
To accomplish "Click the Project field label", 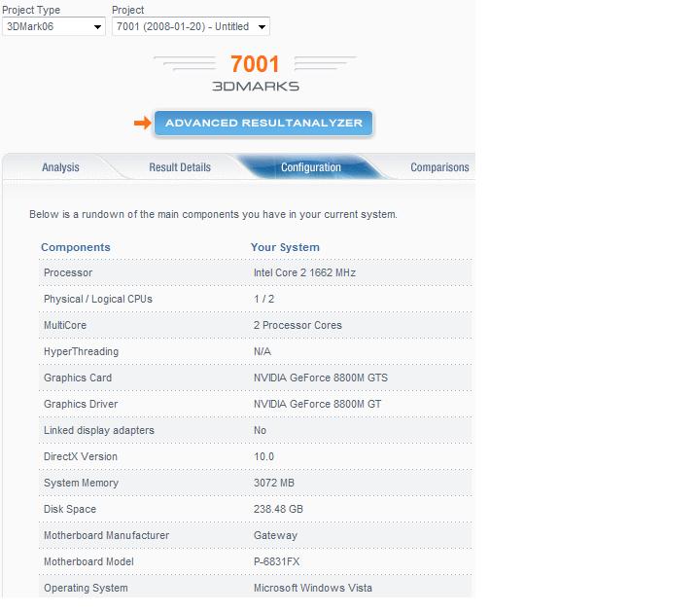I will pyautogui.click(x=127, y=10).
